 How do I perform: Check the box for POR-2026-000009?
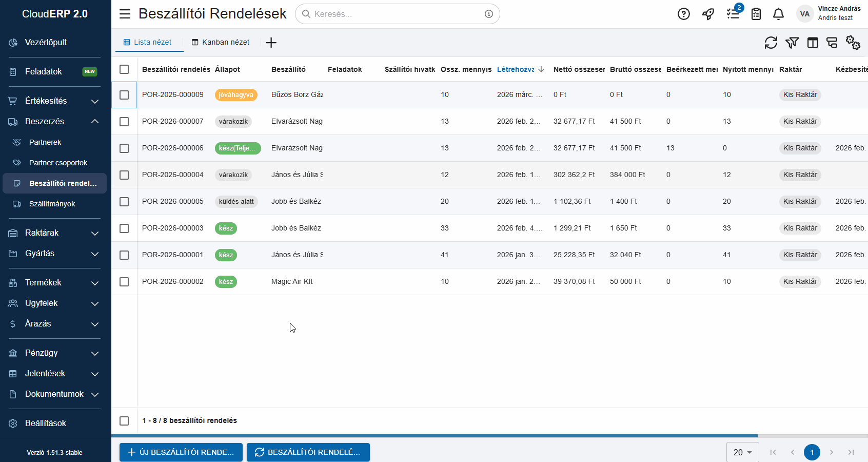pos(124,95)
